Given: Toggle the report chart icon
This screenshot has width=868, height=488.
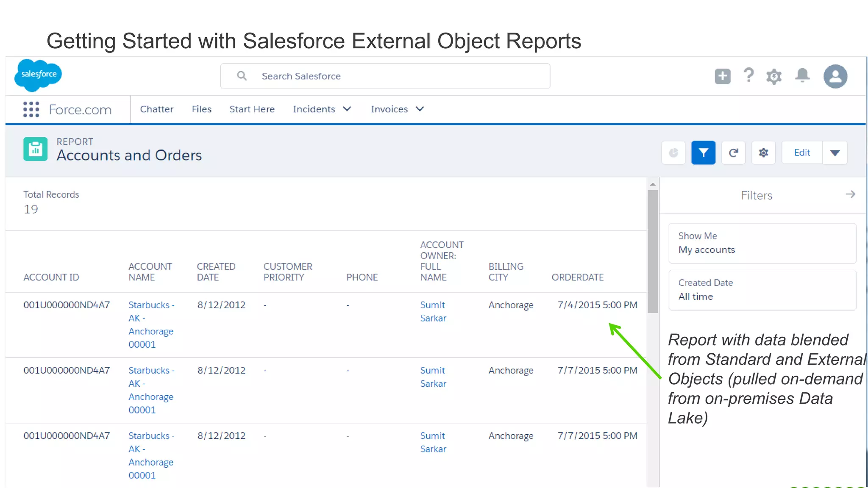Looking at the screenshot, I should pyautogui.click(x=673, y=152).
